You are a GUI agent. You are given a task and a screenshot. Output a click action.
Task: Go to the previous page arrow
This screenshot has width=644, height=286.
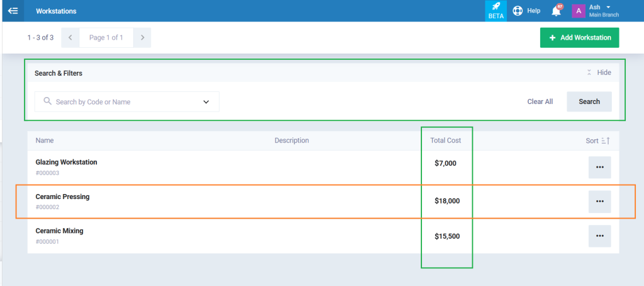tap(70, 37)
